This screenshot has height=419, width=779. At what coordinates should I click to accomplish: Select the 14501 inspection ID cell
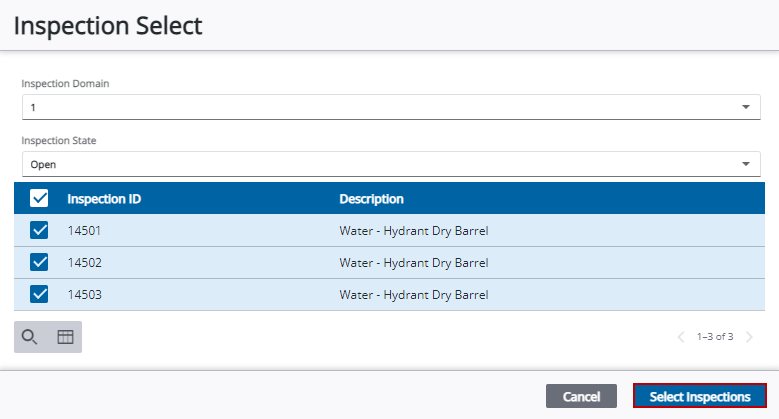[x=85, y=231]
